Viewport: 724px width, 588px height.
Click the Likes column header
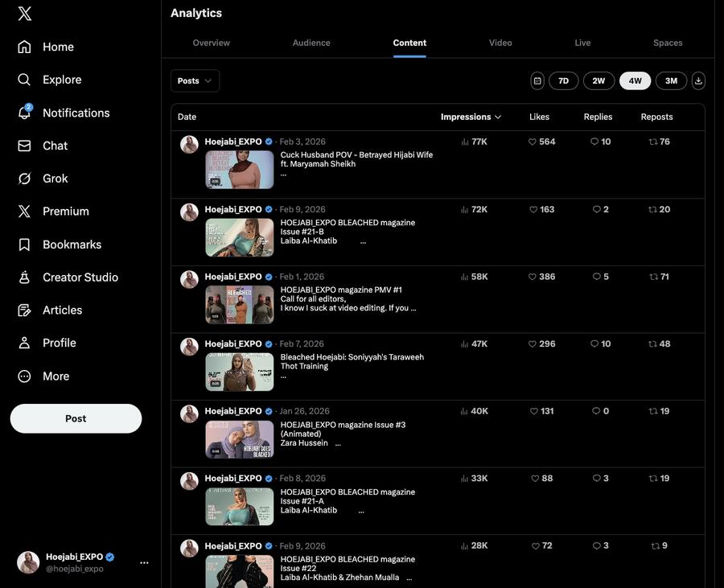click(x=539, y=117)
